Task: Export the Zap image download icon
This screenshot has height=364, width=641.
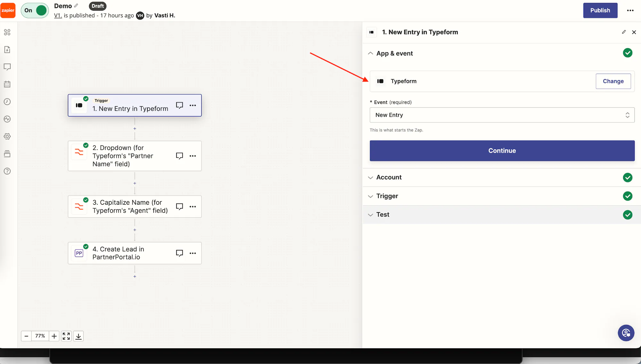Action: tap(79, 336)
